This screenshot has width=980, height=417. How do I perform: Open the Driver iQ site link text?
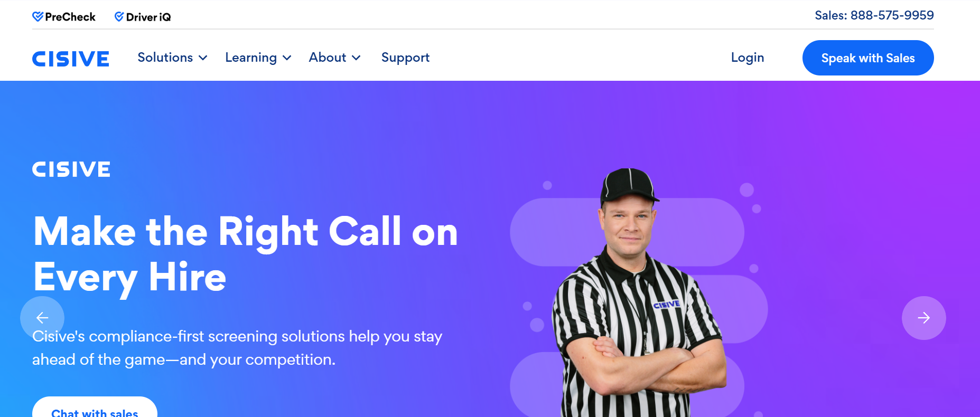click(148, 17)
